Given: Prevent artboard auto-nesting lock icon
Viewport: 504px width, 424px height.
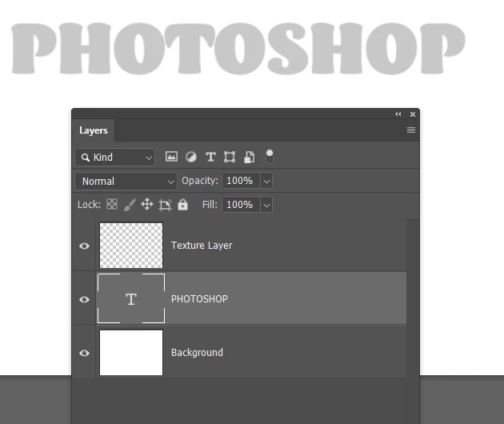Looking at the screenshot, I should click(165, 205).
